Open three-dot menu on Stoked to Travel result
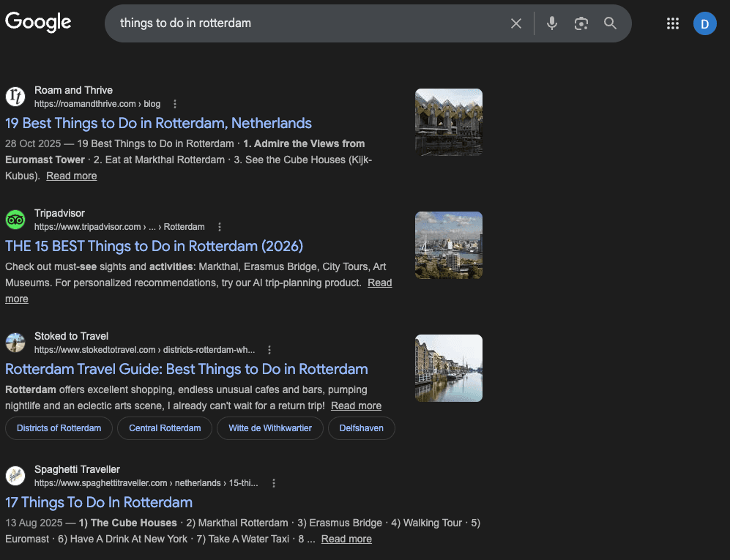This screenshot has width=730, height=560. (x=269, y=350)
